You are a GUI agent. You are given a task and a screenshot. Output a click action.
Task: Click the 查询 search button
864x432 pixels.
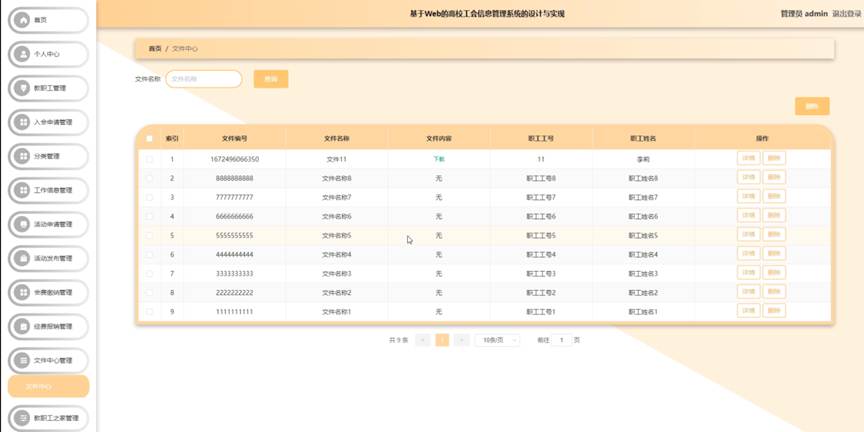pos(271,79)
